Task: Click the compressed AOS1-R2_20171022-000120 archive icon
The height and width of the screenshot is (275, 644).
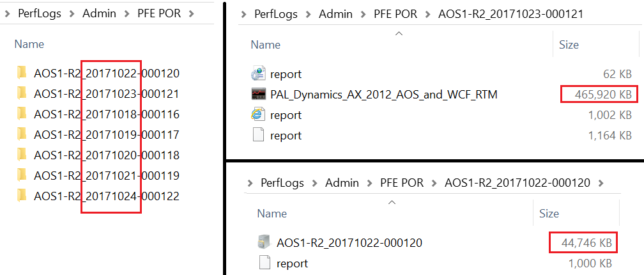Action: [x=264, y=242]
